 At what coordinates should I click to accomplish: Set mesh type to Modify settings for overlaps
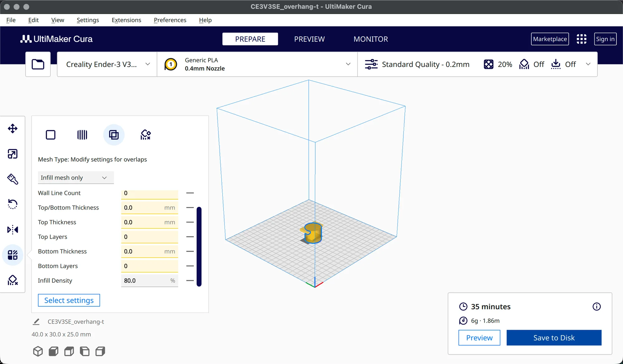114,135
